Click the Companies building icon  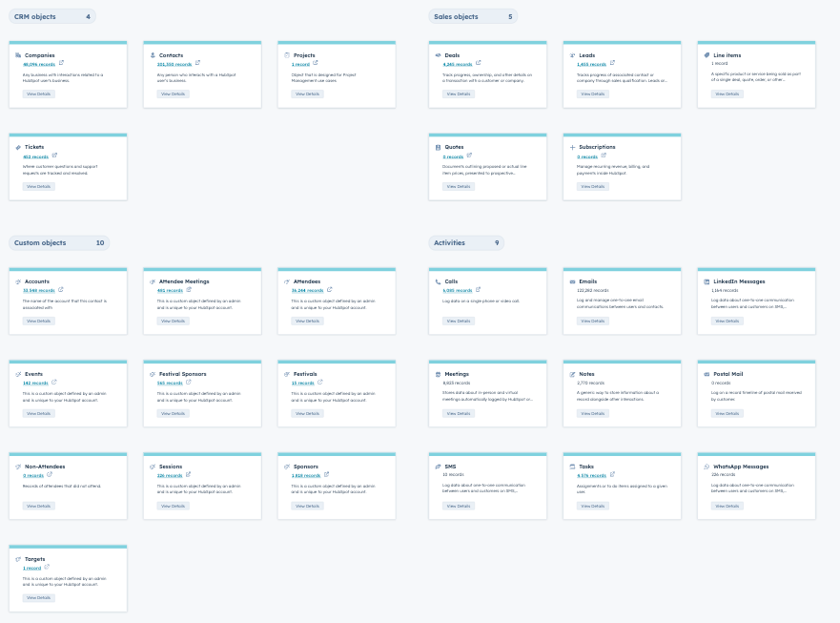point(18,55)
